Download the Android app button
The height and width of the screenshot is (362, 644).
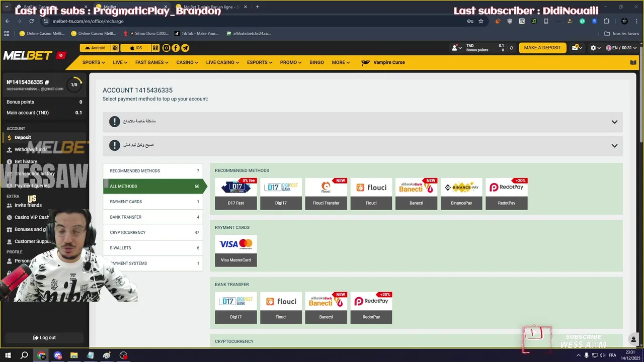click(95, 48)
